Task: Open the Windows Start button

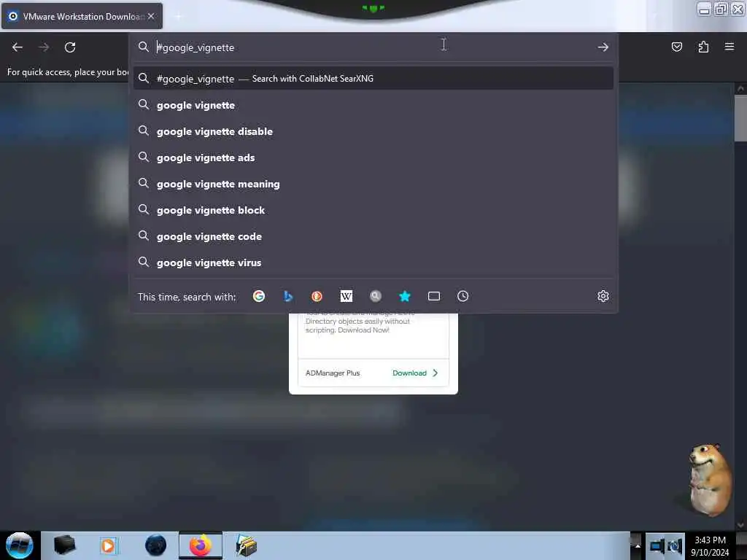Action: point(19,545)
